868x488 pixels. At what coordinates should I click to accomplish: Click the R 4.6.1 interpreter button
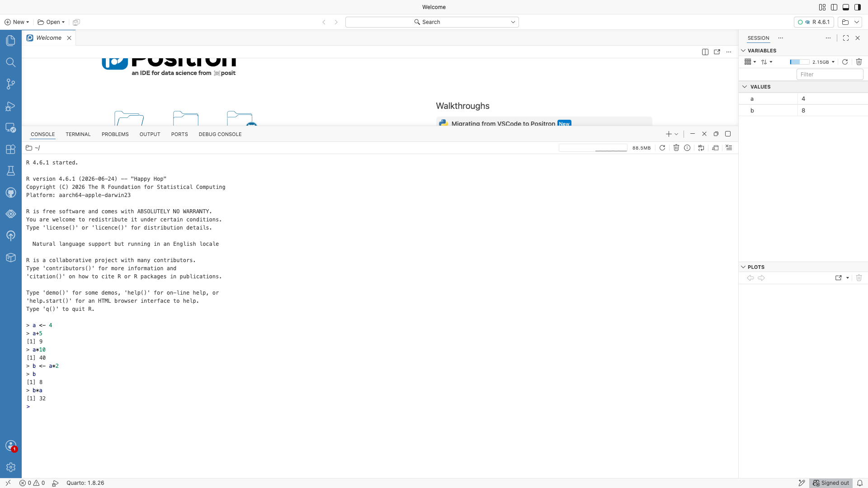click(814, 22)
